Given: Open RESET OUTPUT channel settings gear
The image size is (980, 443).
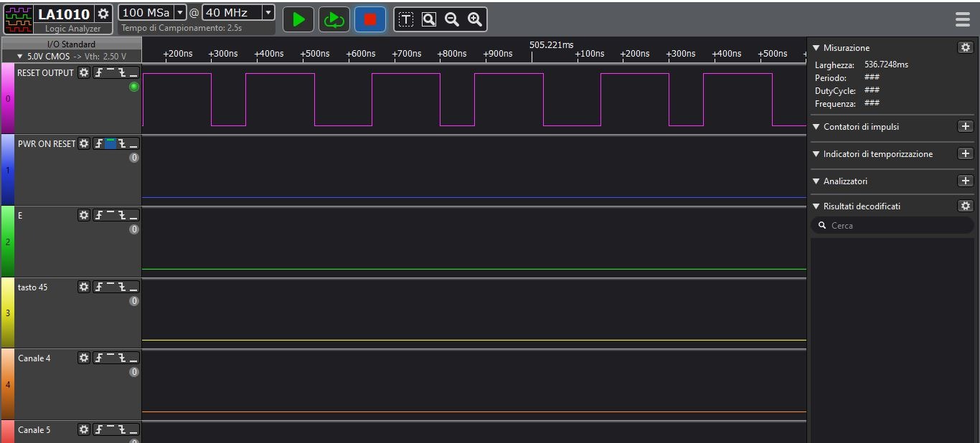Looking at the screenshot, I should pos(84,72).
